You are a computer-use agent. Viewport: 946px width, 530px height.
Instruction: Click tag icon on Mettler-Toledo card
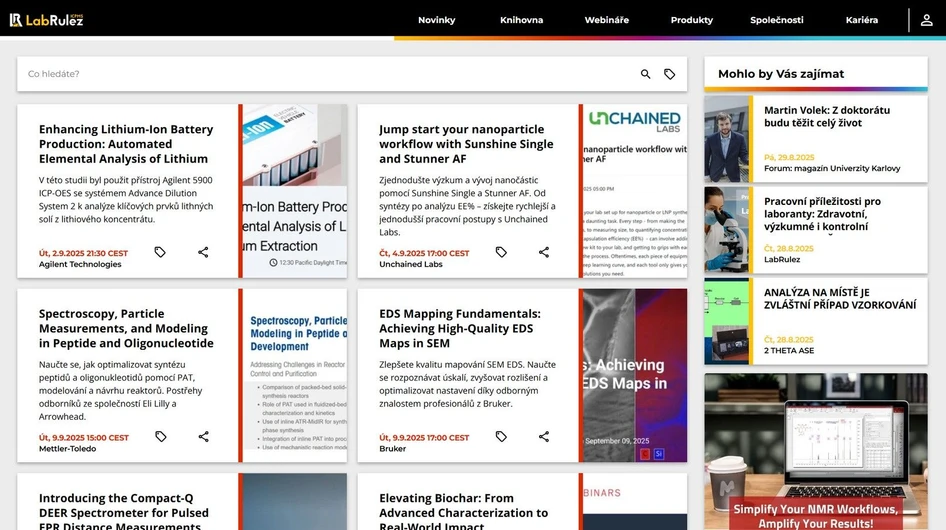point(160,437)
